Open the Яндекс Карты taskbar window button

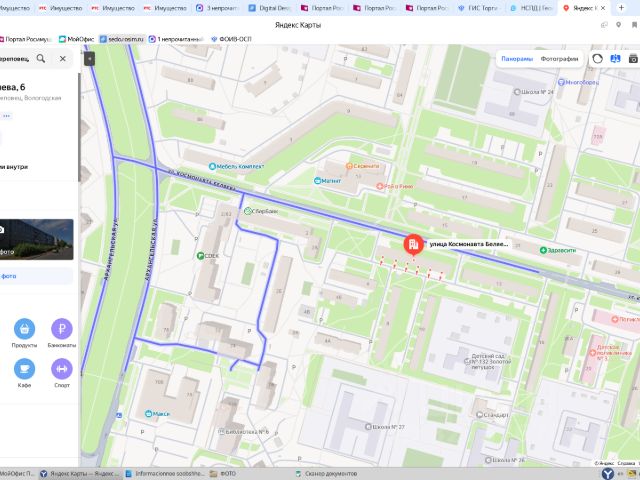80,473
